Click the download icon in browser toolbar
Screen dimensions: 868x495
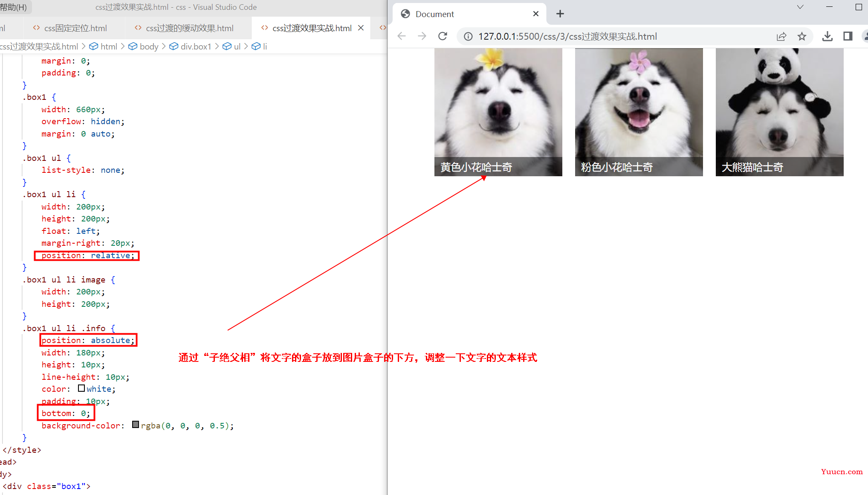point(828,36)
